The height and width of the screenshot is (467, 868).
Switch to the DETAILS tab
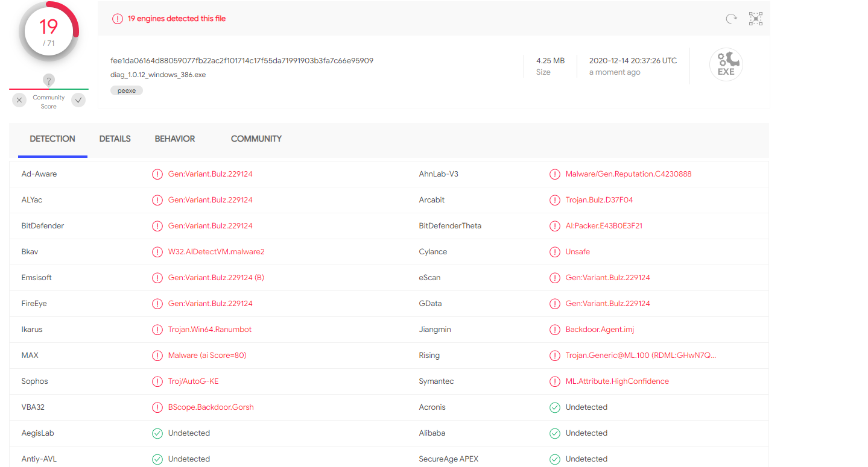point(115,139)
